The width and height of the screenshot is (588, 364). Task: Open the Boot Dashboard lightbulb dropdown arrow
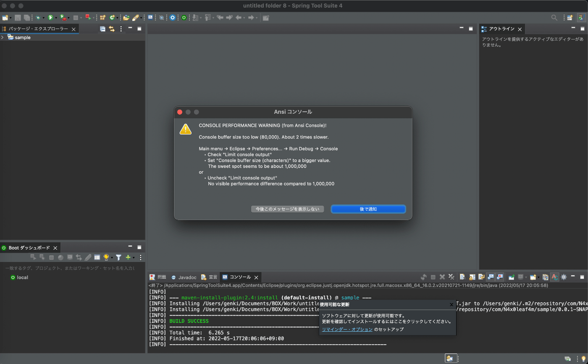click(112, 258)
